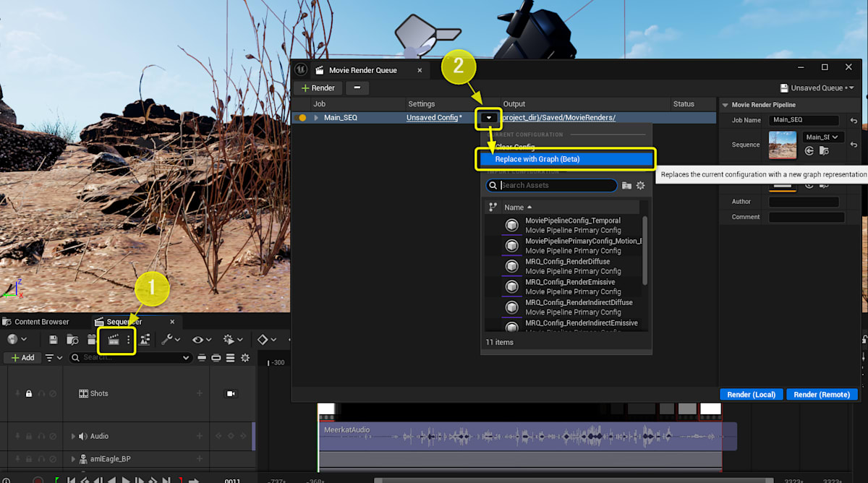
Task: Add audio section with Audio plus icon
Action: [x=200, y=436]
